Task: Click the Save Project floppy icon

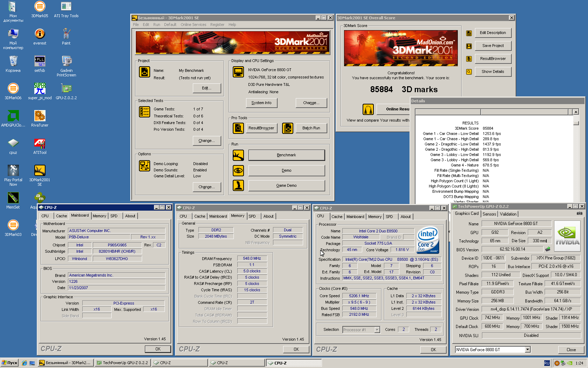Action: (x=469, y=46)
